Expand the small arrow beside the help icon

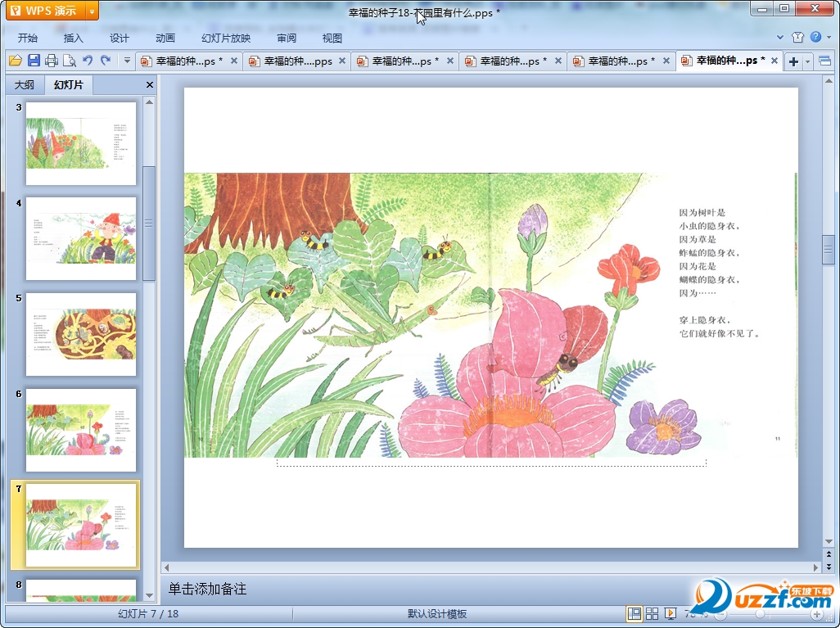coord(829,38)
